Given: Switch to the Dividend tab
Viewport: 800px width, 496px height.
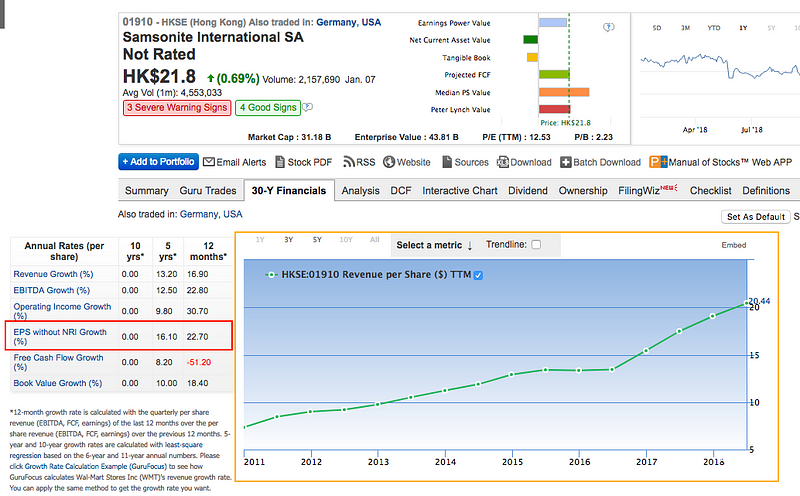Looking at the screenshot, I should [x=528, y=190].
